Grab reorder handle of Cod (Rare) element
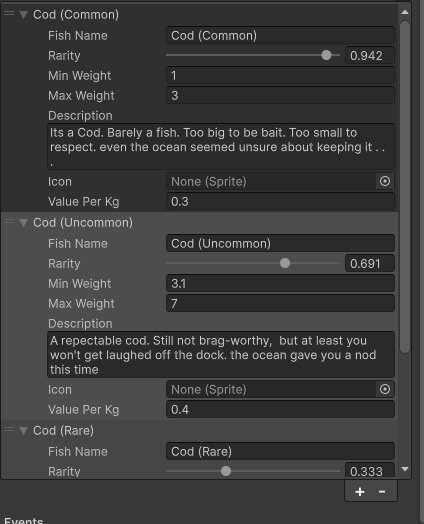Image resolution: width=424 pixels, height=524 pixels. point(9,429)
